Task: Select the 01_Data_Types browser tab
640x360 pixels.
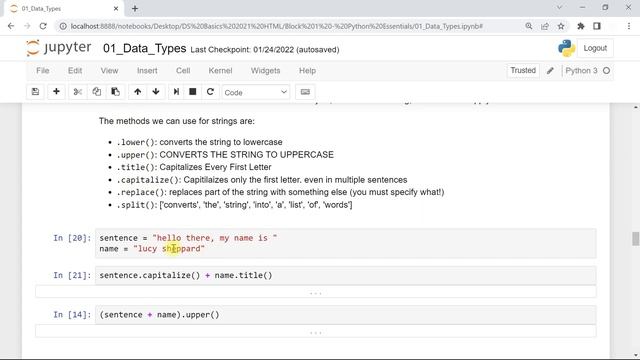Action: point(65,9)
